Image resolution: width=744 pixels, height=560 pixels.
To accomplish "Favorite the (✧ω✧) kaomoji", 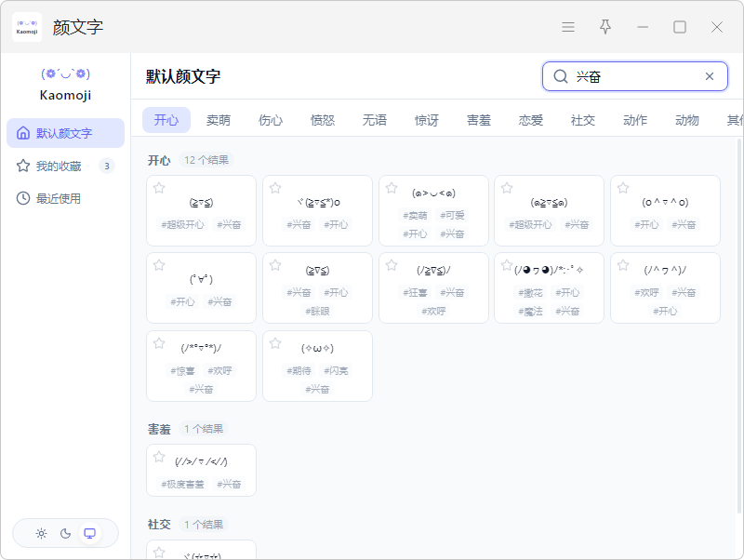I will tap(275, 343).
